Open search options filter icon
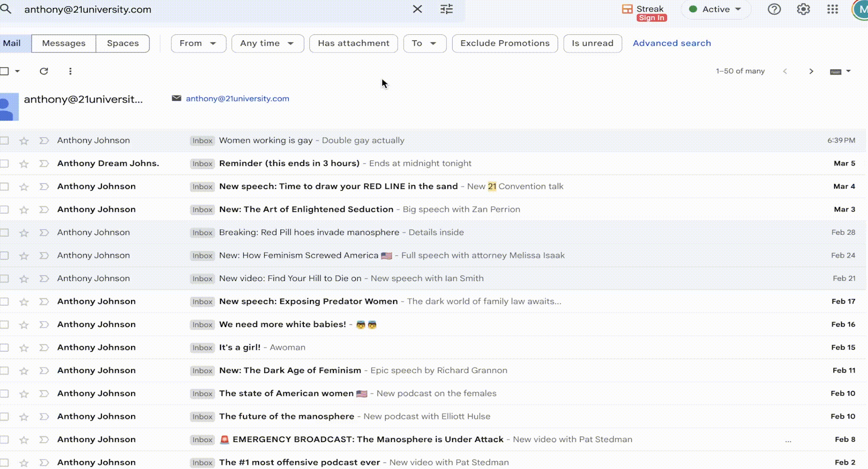This screenshot has width=868, height=469. pyautogui.click(x=446, y=9)
